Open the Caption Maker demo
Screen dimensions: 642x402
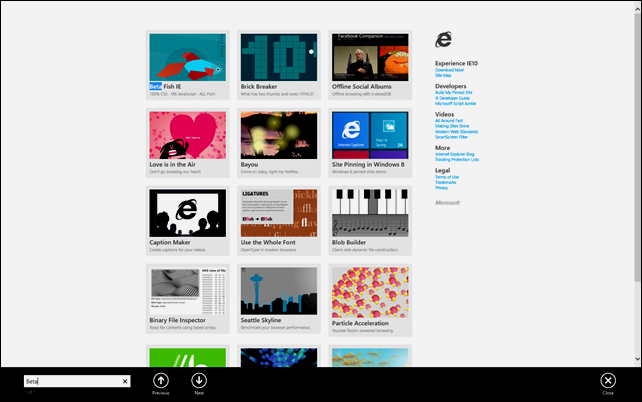tap(187, 212)
